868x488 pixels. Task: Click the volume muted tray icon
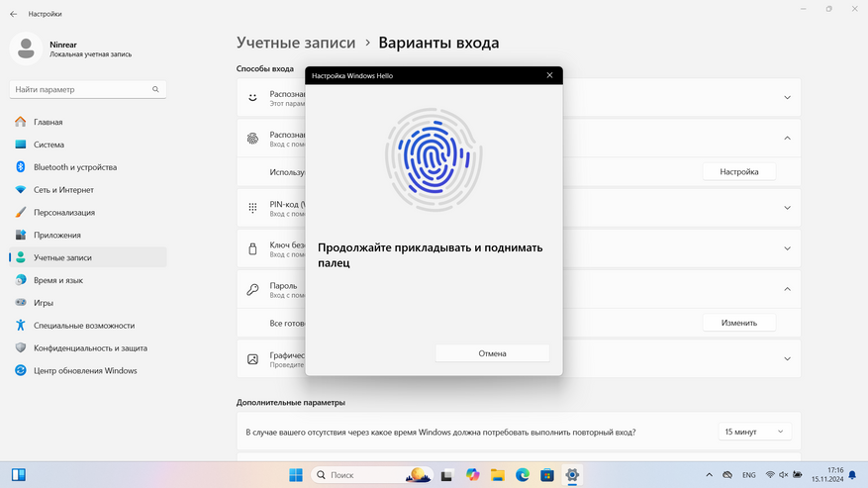click(x=783, y=475)
